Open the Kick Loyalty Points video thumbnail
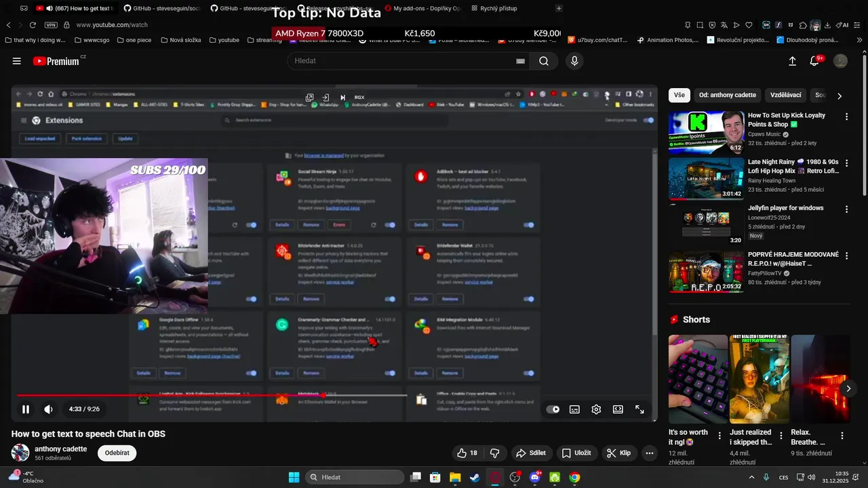 coord(706,133)
